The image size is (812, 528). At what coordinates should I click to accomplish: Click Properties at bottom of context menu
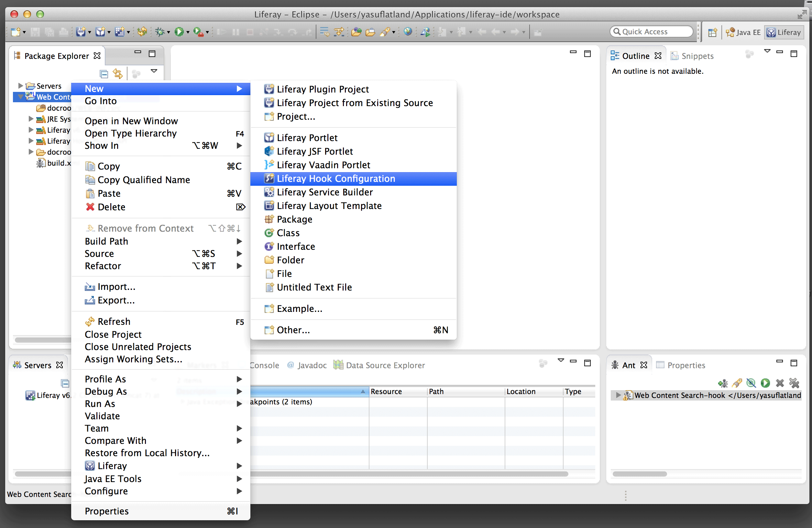(106, 511)
